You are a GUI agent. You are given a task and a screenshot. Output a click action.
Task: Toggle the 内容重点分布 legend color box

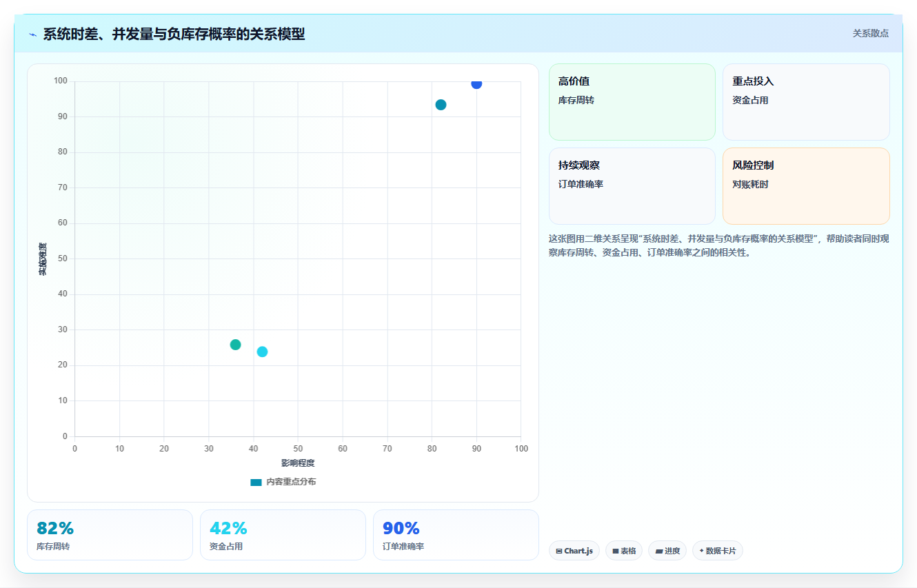pos(256,482)
